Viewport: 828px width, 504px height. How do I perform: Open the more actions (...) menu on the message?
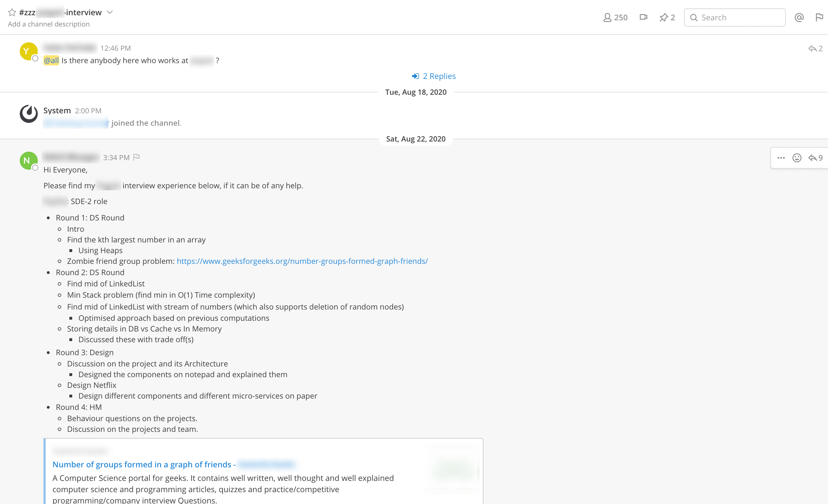coord(782,158)
